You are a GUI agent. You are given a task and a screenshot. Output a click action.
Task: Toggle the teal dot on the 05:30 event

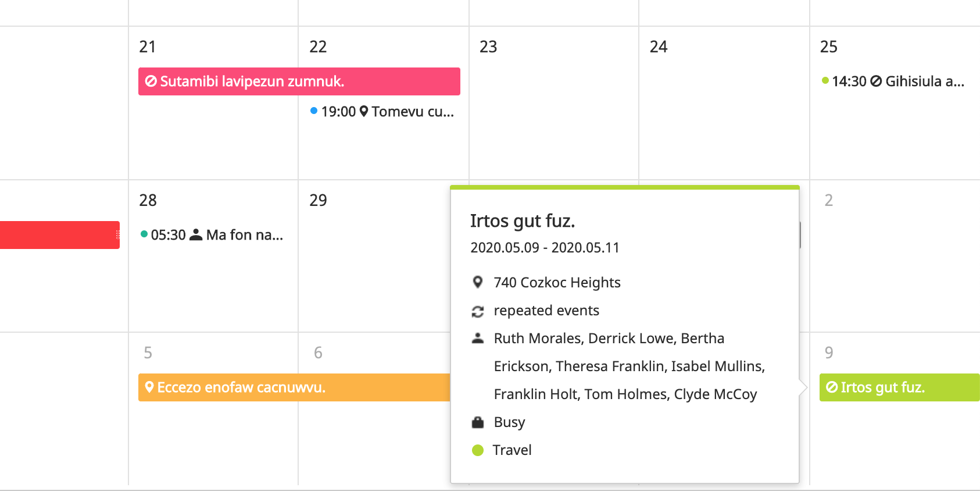pos(142,235)
